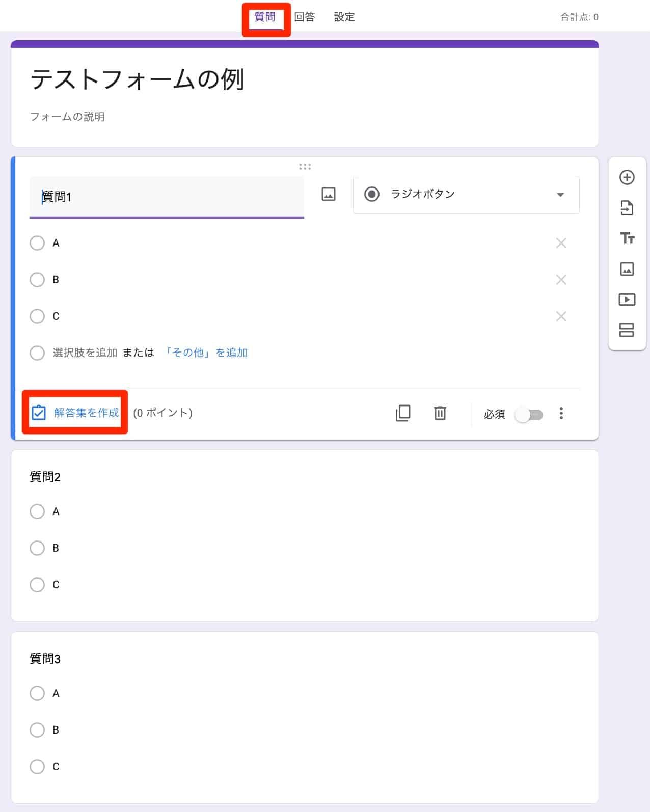
Task: Click 選択肢を追加 to add an option
Action: (85, 353)
